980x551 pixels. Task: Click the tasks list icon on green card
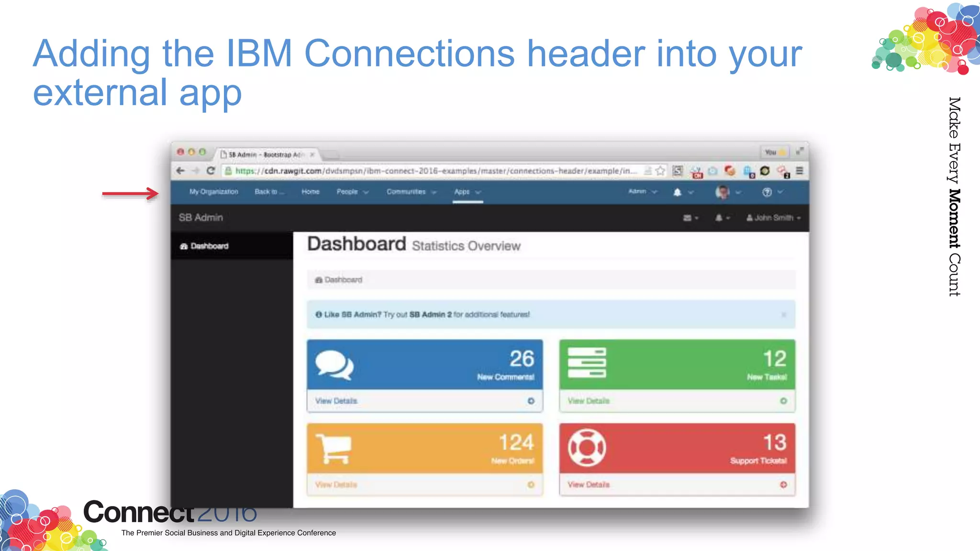[587, 363]
